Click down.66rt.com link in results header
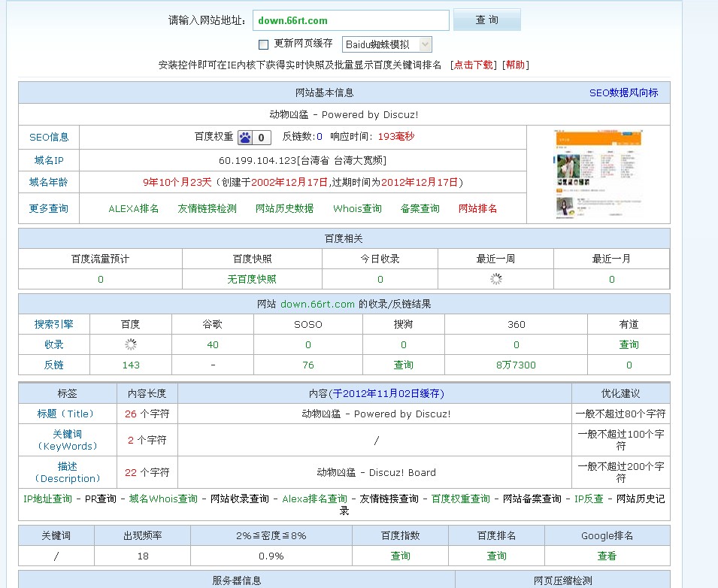The height and width of the screenshot is (588, 718). point(317,304)
